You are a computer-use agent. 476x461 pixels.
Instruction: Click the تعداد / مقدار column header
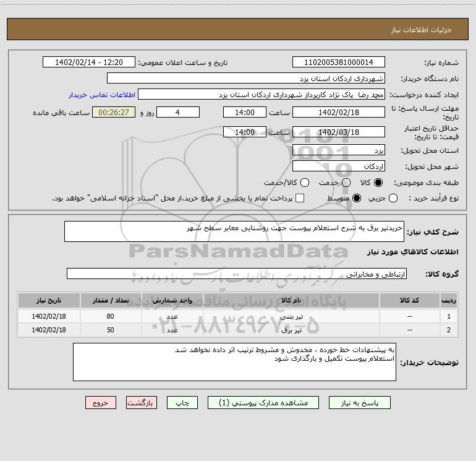point(111,300)
